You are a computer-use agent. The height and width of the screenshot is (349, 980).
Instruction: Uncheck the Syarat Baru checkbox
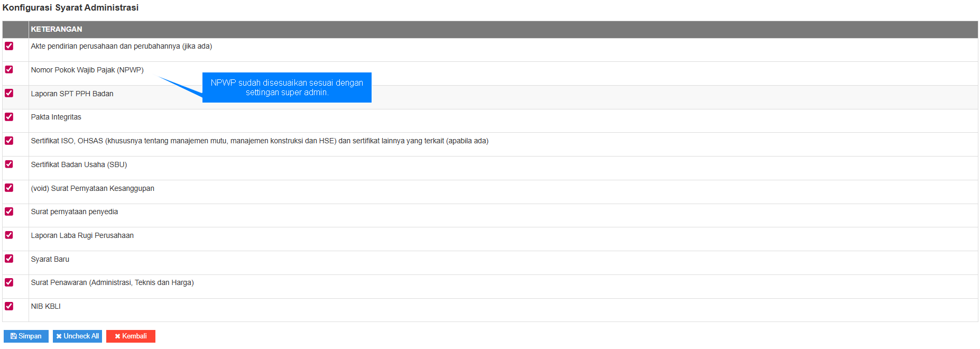click(x=9, y=259)
